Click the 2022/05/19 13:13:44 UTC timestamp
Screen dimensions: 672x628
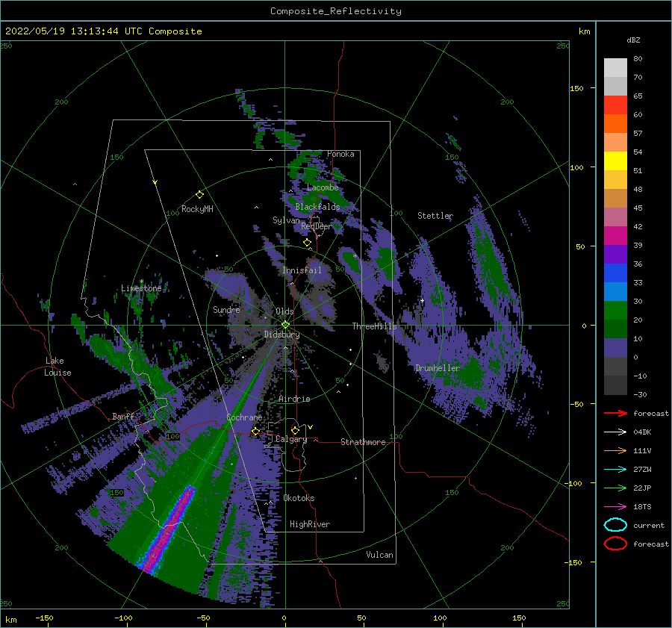coord(103,31)
